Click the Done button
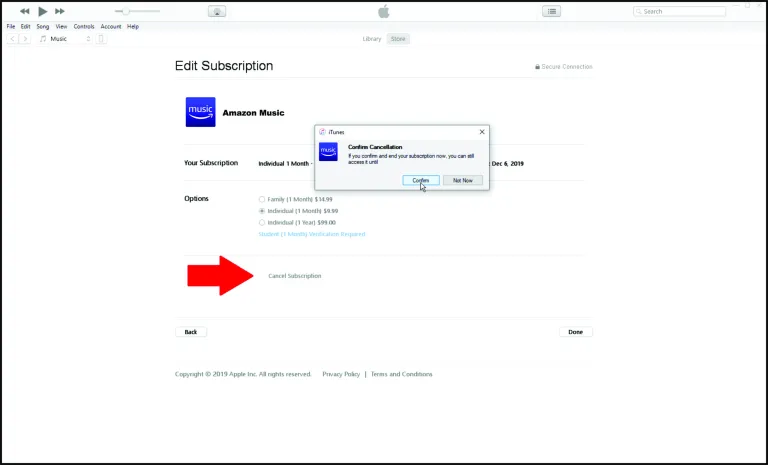Viewport: 768px width, 465px height. pyautogui.click(x=576, y=332)
